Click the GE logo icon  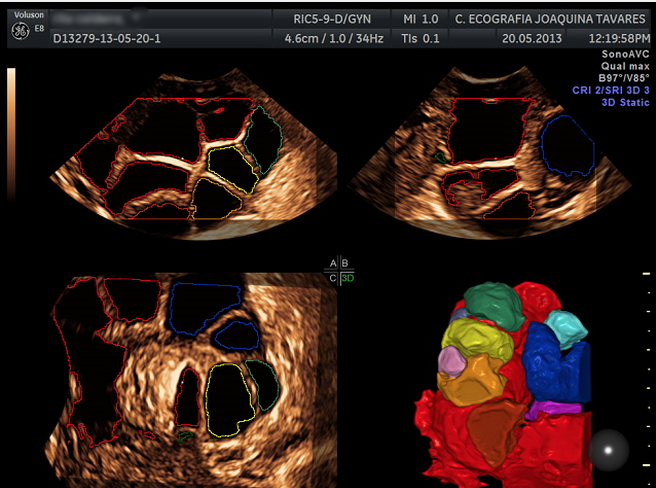(x=18, y=31)
